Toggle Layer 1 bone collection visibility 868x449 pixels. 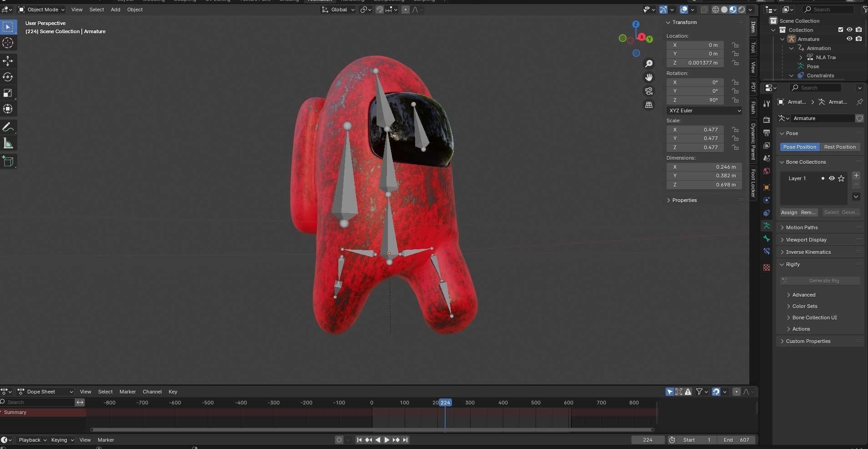click(x=832, y=178)
